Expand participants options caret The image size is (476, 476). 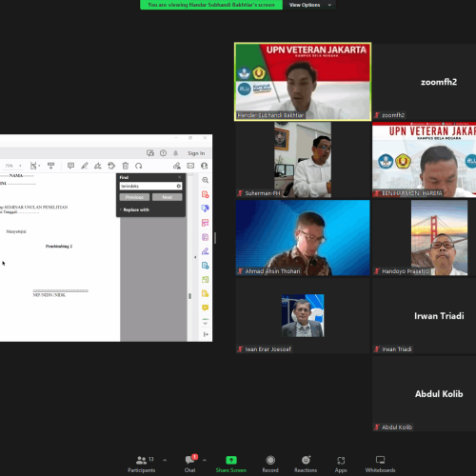click(165, 460)
